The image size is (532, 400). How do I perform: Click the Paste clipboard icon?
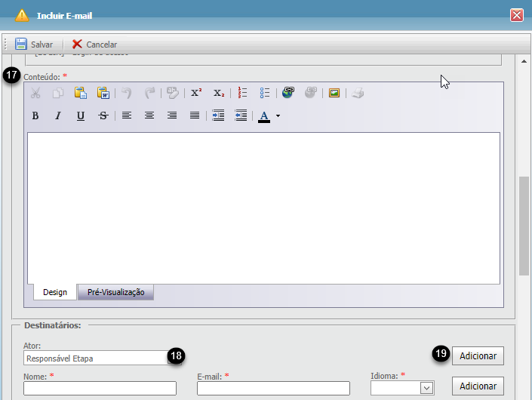click(x=81, y=93)
